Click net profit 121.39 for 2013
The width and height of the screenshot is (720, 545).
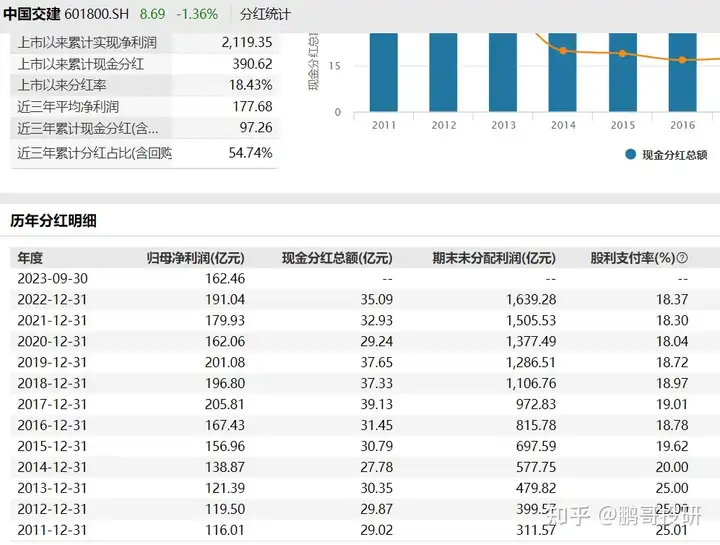225,488
